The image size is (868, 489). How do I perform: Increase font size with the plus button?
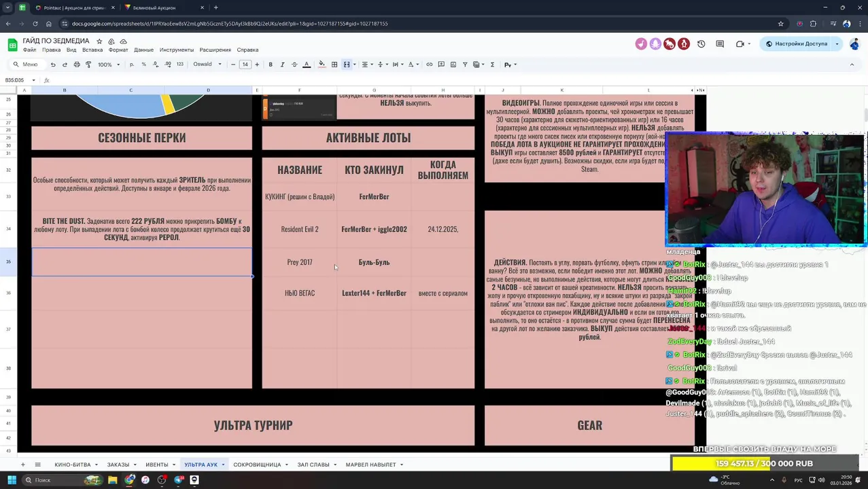pyautogui.click(x=257, y=65)
